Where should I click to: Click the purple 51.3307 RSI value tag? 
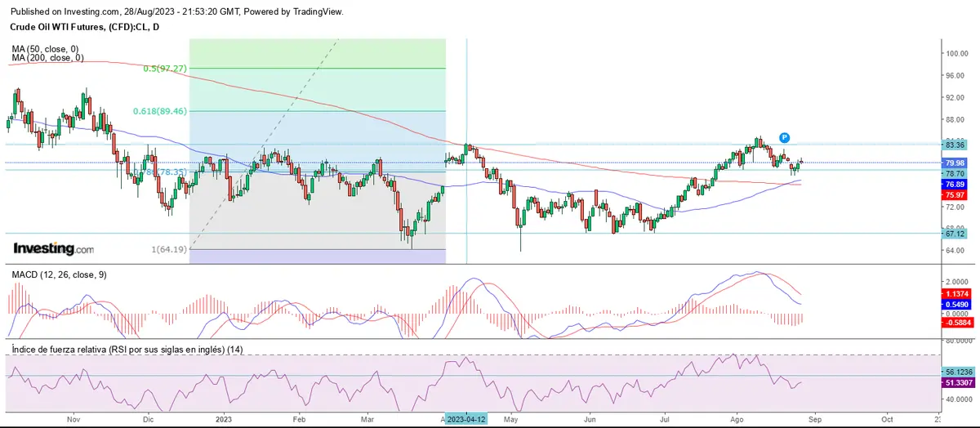pos(955,382)
